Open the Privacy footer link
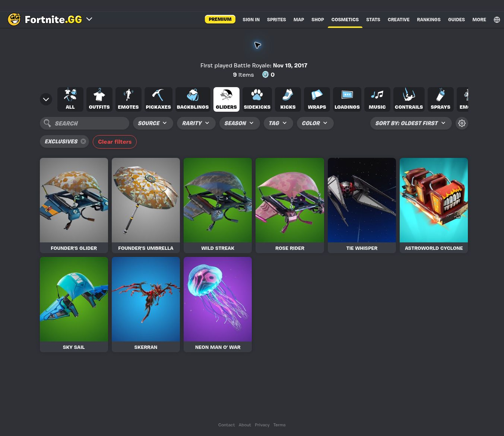Viewport: 504px width, 436px height. point(262,425)
